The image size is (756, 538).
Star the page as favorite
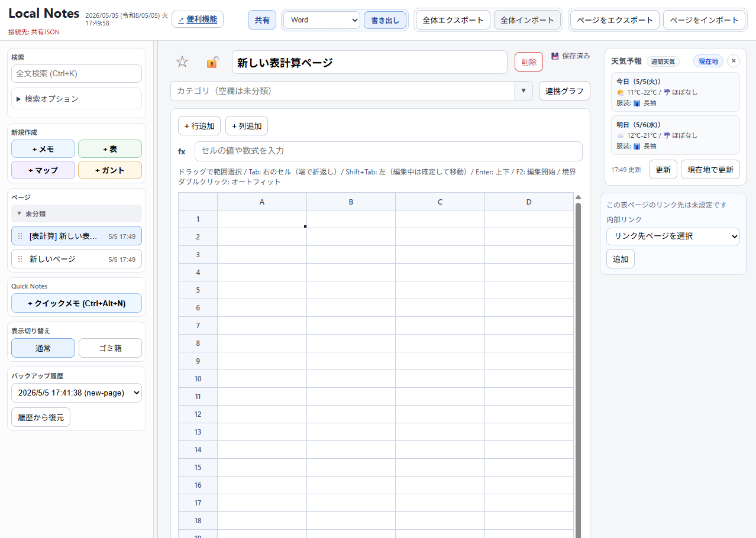[182, 61]
